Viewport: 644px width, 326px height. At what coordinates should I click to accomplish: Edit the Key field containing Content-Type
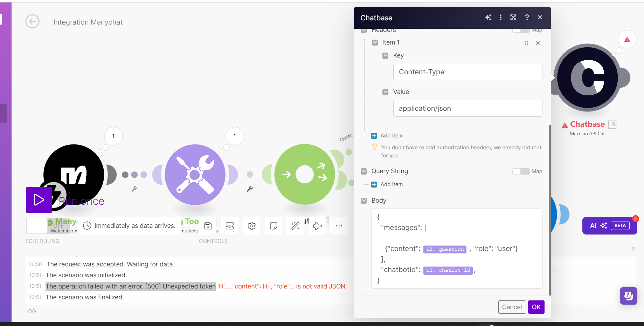point(468,72)
